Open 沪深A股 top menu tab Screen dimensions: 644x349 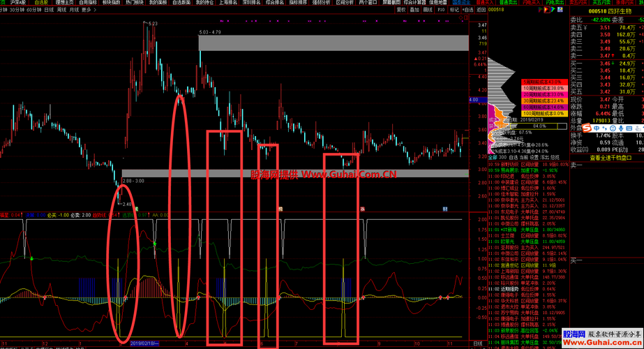(x=17, y=3)
